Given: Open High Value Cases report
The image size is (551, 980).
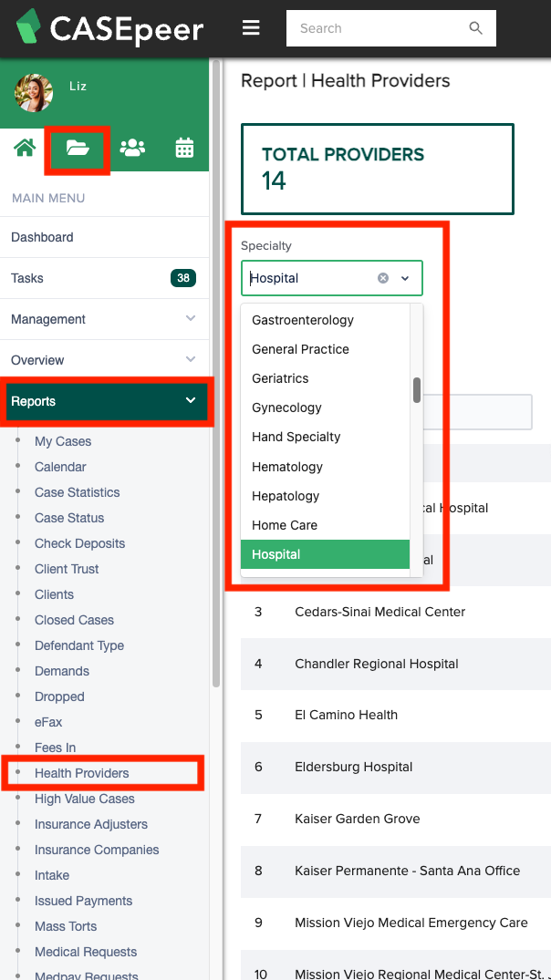Looking at the screenshot, I should pos(85,799).
